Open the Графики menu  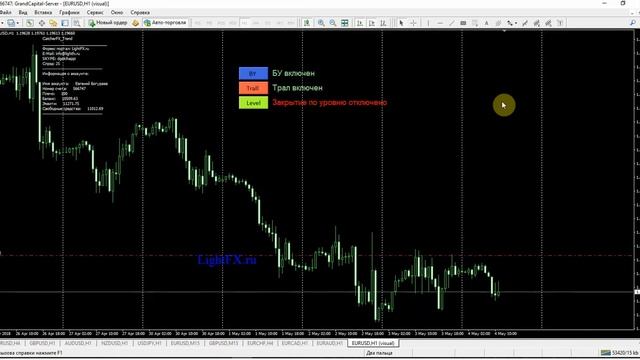click(69, 13)
